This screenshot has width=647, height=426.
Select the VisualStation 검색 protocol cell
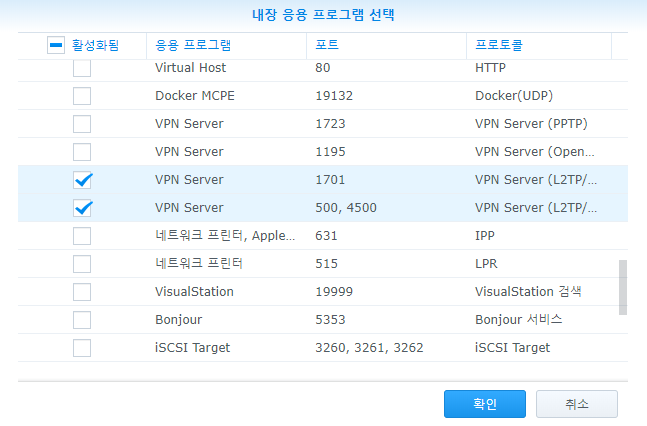pyautogui.click(x=528, y=291)
